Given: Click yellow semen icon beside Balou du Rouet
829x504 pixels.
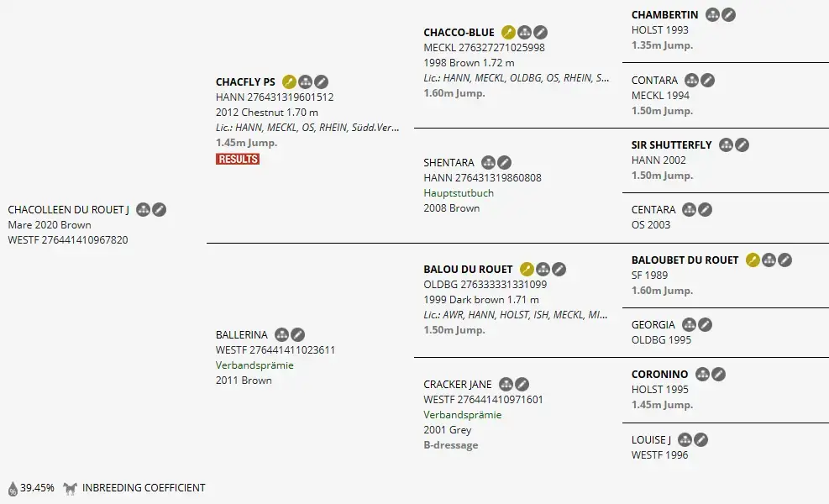Looking at the screenshot, I should point(527,269).
